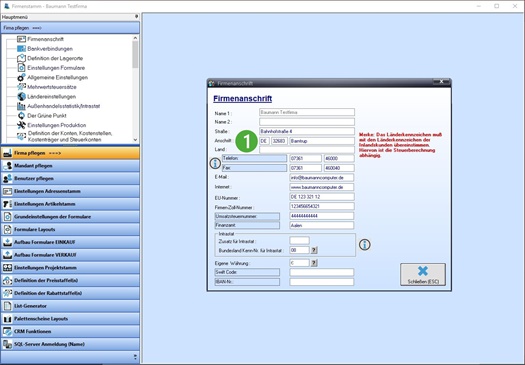
Task: Click the Aufbau Formulare EINKAUF icon
Action: [7, 242]
